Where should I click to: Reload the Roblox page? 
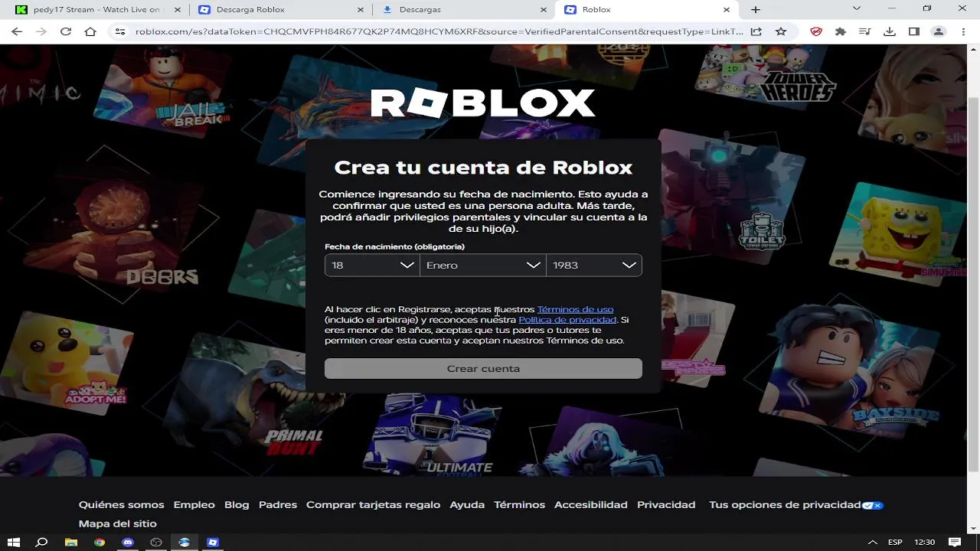click(66, 31)
